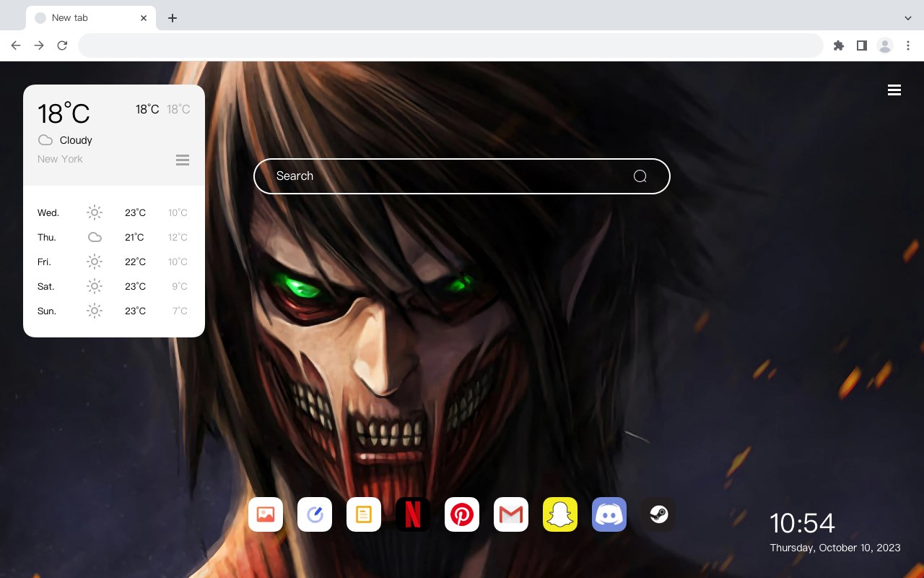This screenshot has height=578, width=924.
Task: Click the New York location label
Action: point(60,159)
